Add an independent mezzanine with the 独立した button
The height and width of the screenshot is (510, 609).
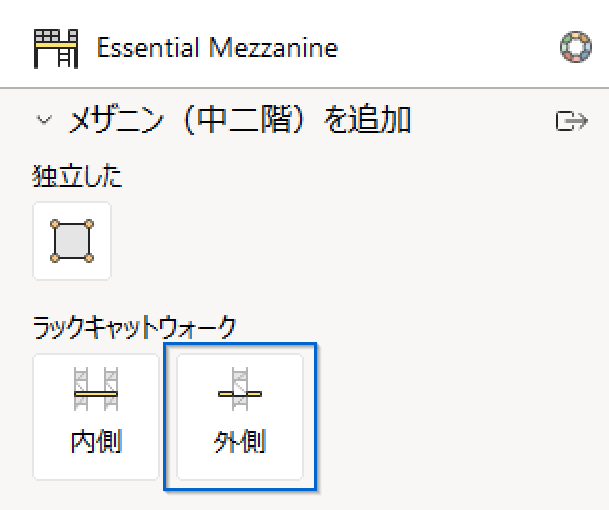click(72, 241)
